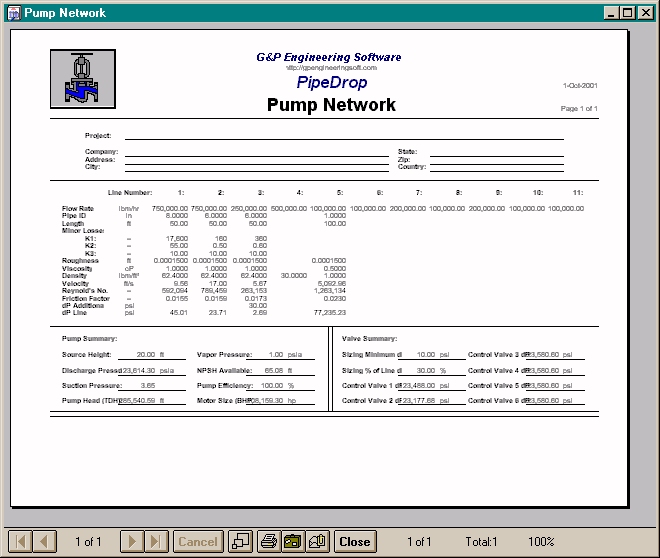The image size is (660, 558).
Task: Close the report preview with the Close button
Action: pos(355,541)
